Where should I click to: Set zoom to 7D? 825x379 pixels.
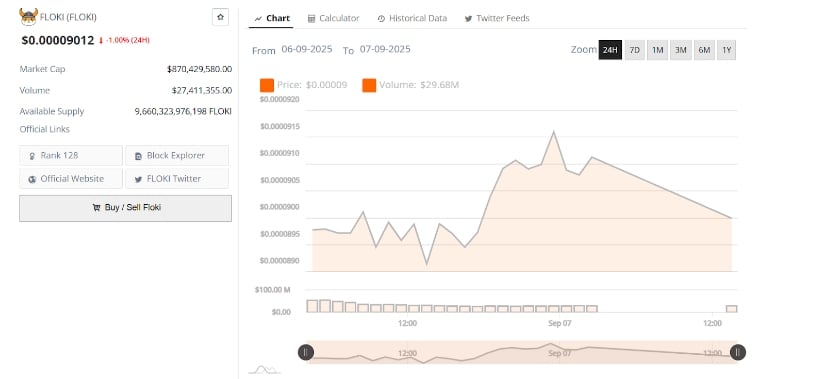(x=635, y=50)
